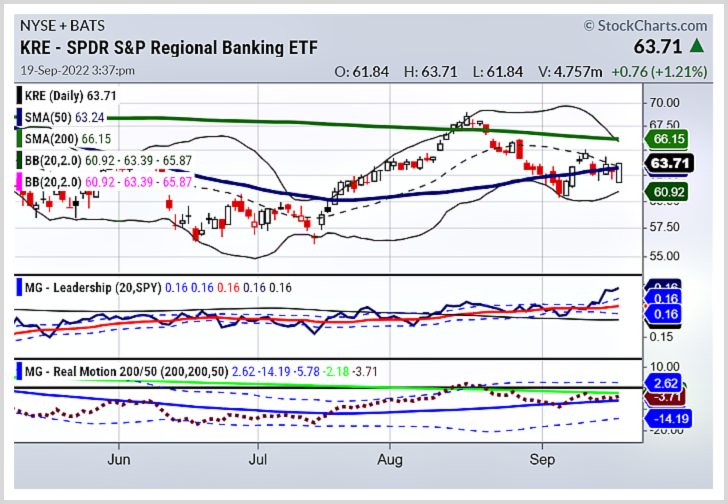Click the green up-arrow next to 63.71
This screenshot has width=728, height=504.
pyautogui.click(x=697, y=46)
